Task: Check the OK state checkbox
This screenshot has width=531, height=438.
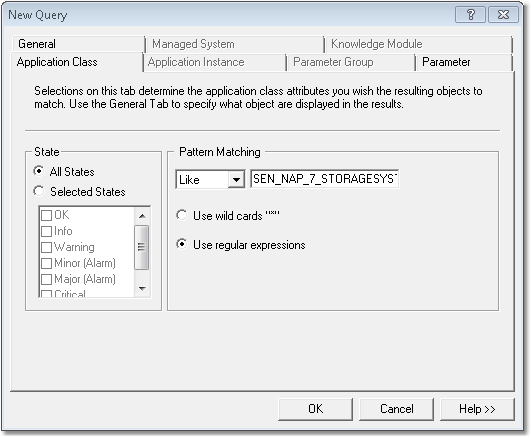Action: coord(46,215)
